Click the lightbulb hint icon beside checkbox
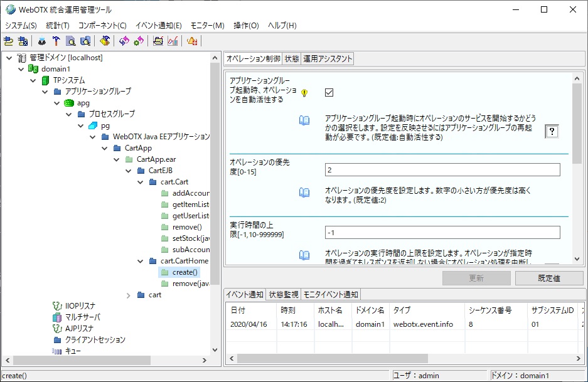The height and width of the screenshot is (382, 588). [305, 93]
